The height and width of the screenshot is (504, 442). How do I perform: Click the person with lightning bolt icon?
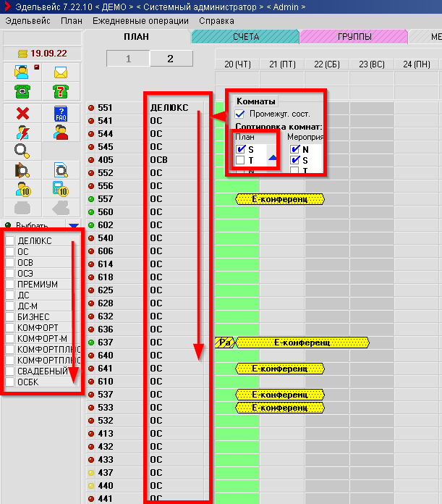(22, 132)
